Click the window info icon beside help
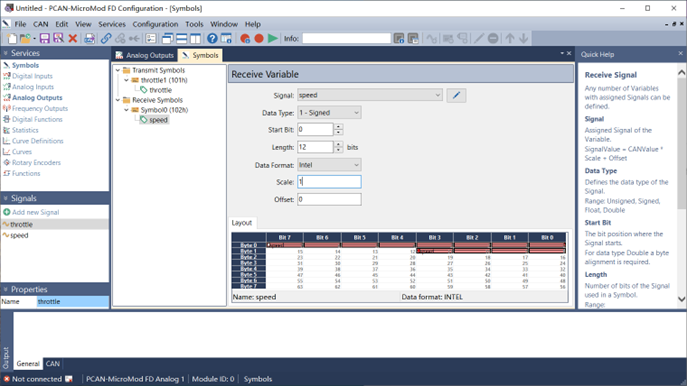 (x=226, y=39)
